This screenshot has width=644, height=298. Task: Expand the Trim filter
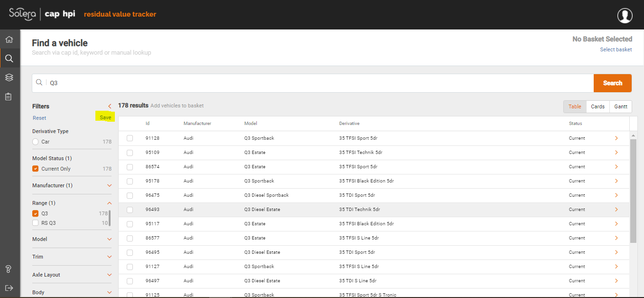coord(110,257)
